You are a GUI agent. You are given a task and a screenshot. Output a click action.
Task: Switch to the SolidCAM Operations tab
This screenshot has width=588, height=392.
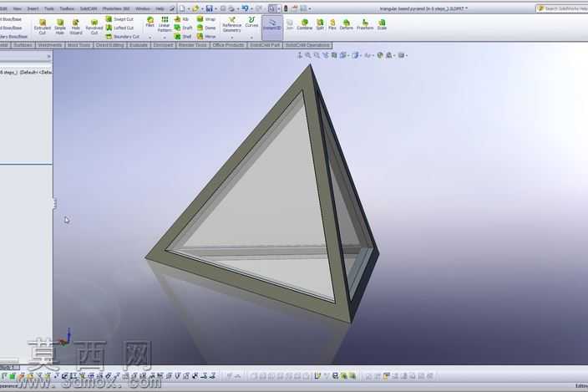coord(307,45)
